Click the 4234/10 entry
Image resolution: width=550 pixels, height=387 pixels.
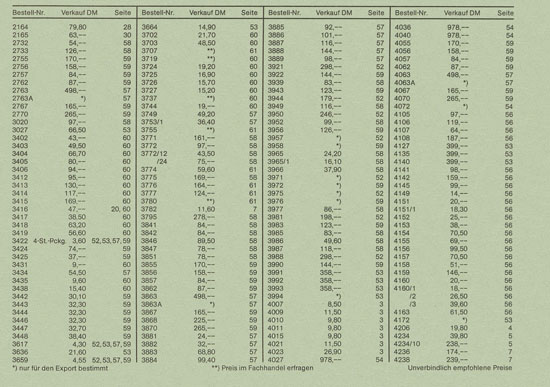(x=407, y=344)
